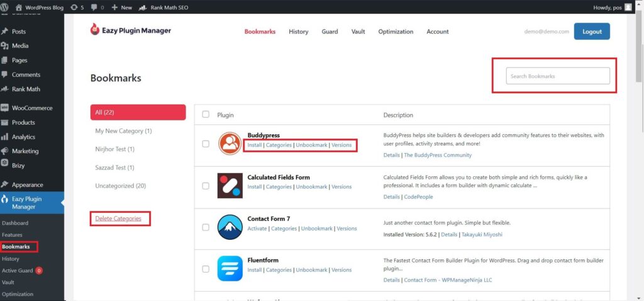Select the All (22) category filter
The image size is (644, 301).
tap(138, 112)
